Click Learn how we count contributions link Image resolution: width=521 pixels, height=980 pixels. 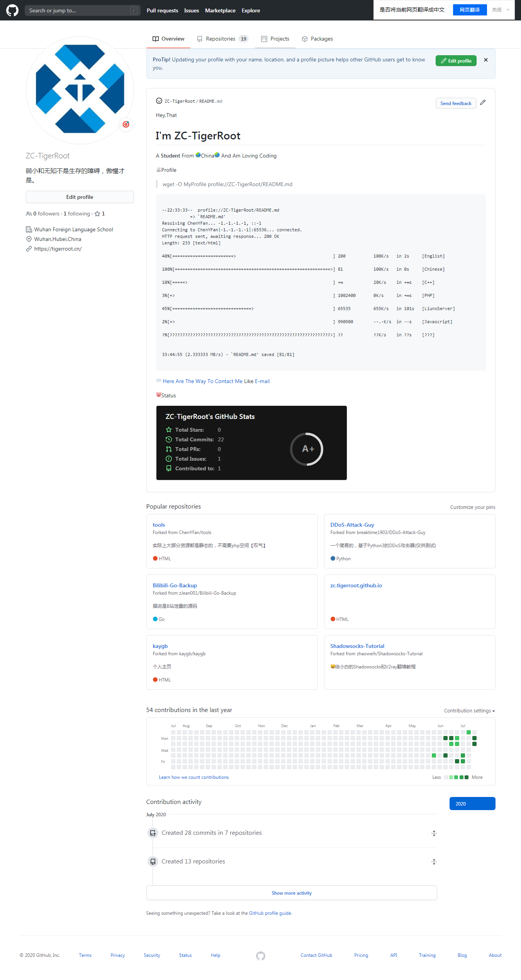pyautogui.click(x=194, y=777)
